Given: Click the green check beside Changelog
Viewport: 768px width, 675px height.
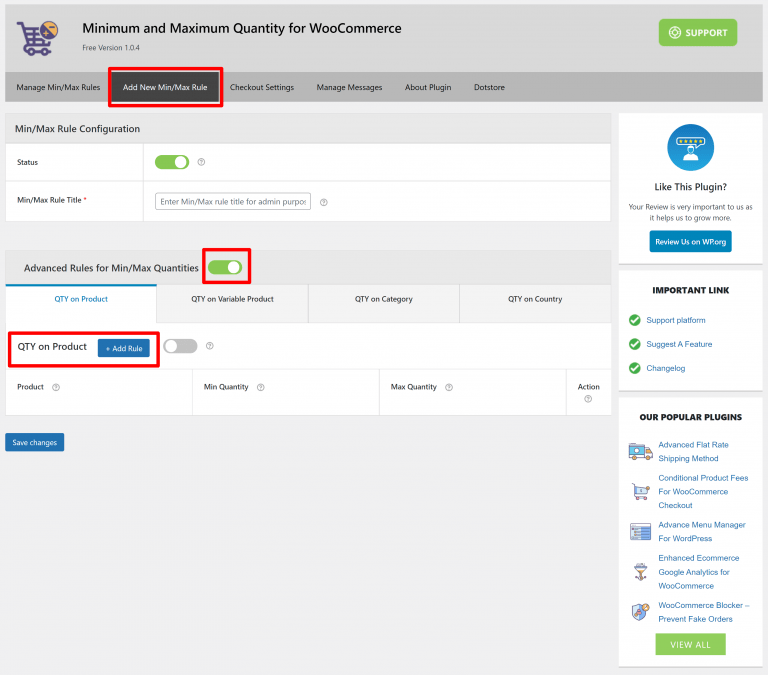Looking at the screenshot, I should point(634,368).
